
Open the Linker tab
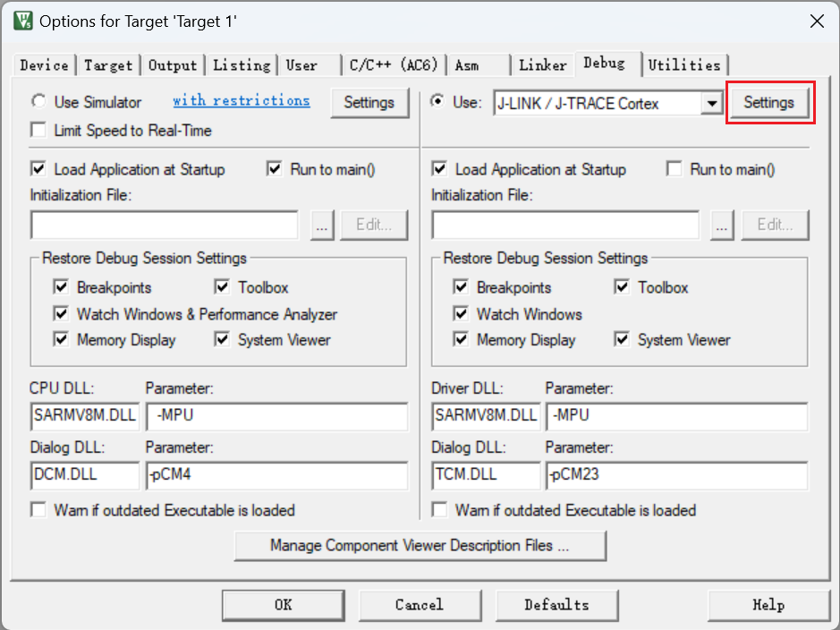pos(543,65)
